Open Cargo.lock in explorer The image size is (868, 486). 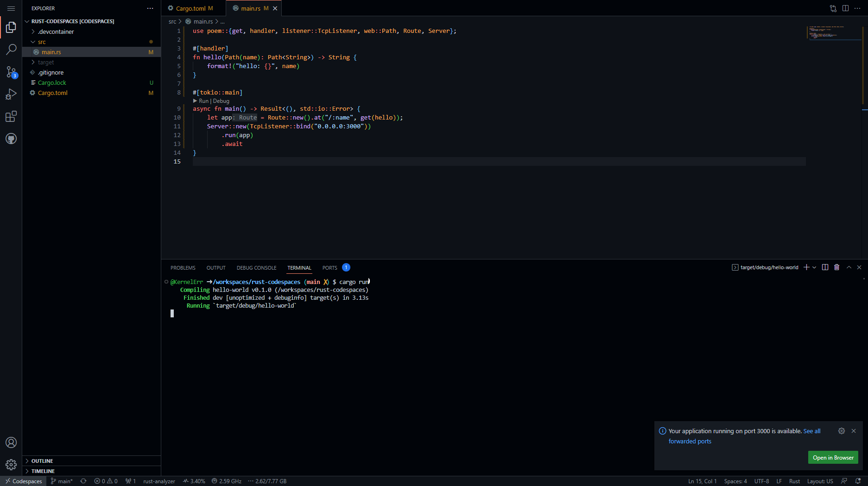click(x=91, y=82)
